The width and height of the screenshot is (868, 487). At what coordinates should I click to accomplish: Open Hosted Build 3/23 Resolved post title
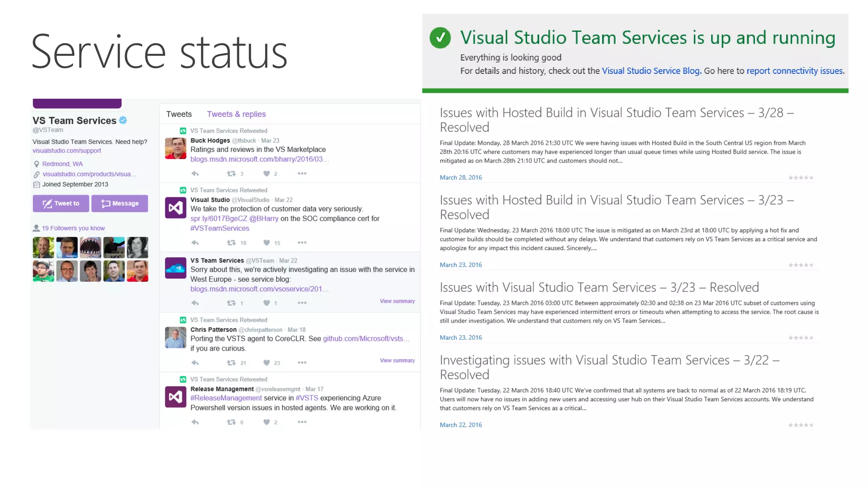click(617, 207)
